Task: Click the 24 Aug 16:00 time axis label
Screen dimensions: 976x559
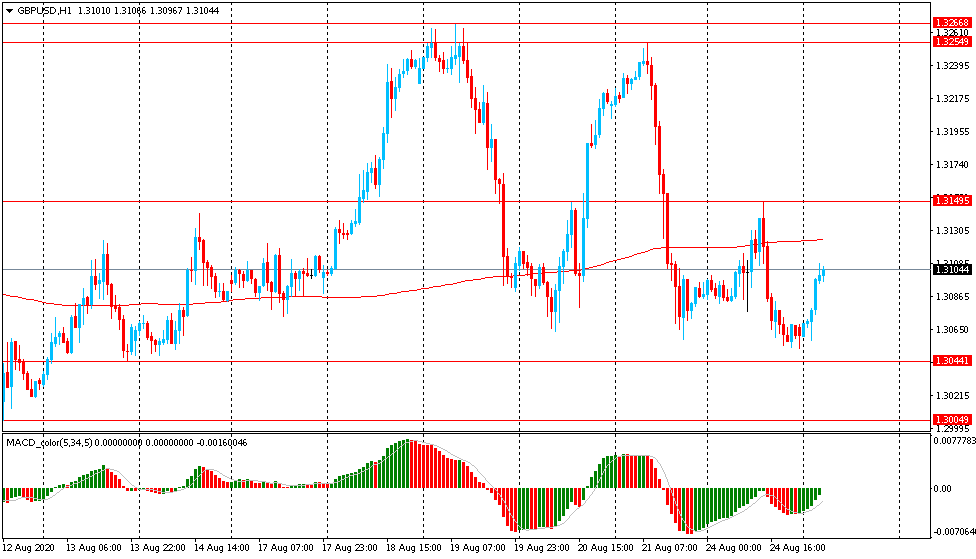Action: (x=798, y=548)
